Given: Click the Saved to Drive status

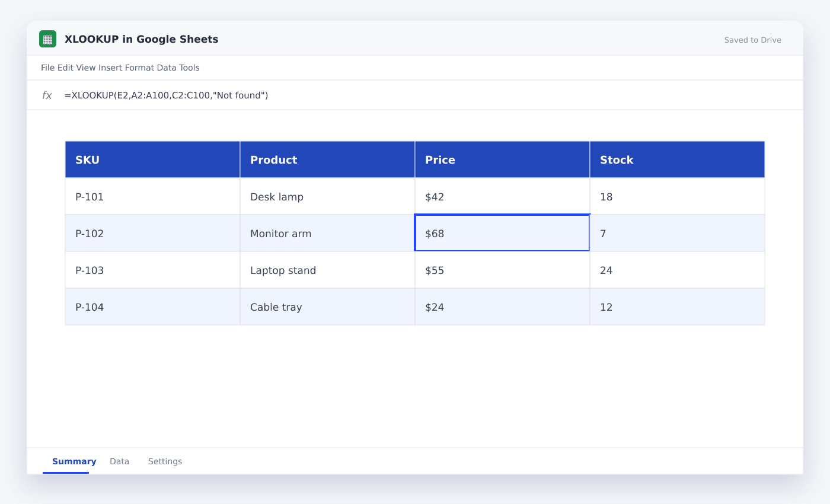Looking at the screenshot, I should [x=753, y=40].
